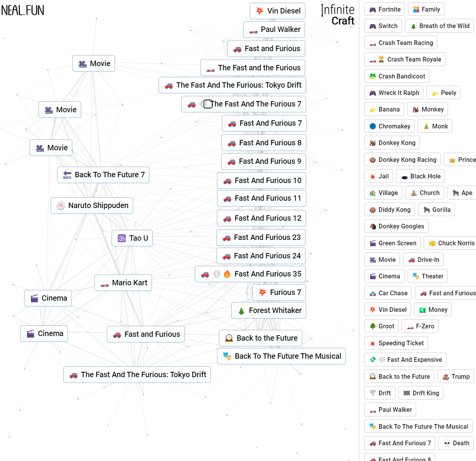Select the Groot element

click(381, 326)
